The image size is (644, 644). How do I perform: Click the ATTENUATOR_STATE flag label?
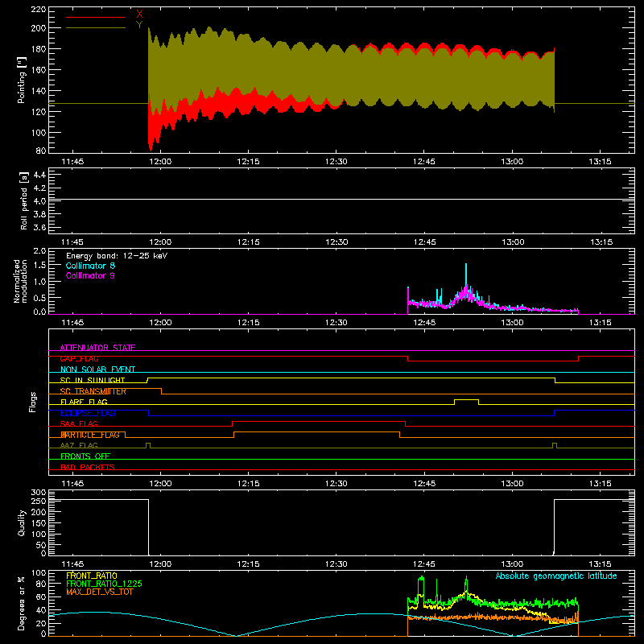(97, 348)
